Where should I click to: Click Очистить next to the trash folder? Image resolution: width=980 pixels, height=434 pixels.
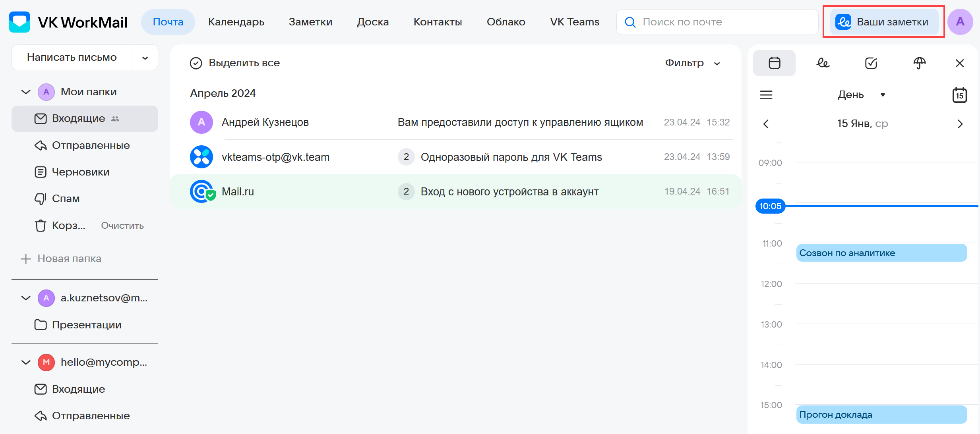[x=122, y=226]
